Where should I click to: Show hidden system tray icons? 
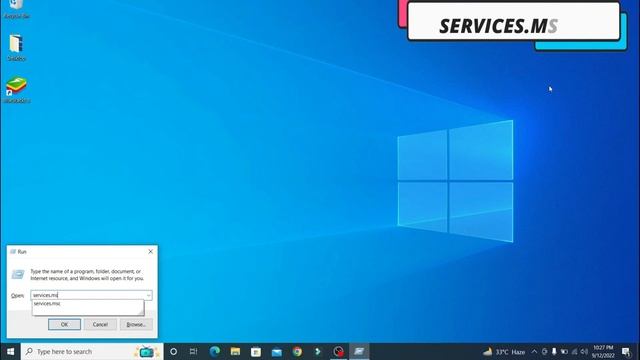[534, 351]
